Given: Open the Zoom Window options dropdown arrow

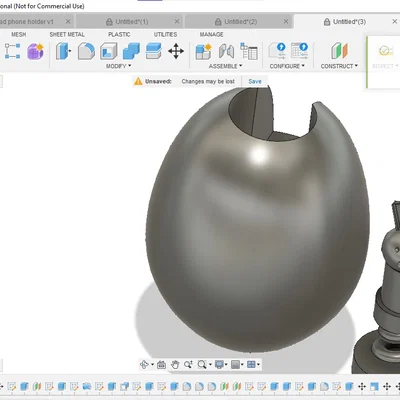Looking at the screenshot, I should pyautogui.click(x=210, y=365).
